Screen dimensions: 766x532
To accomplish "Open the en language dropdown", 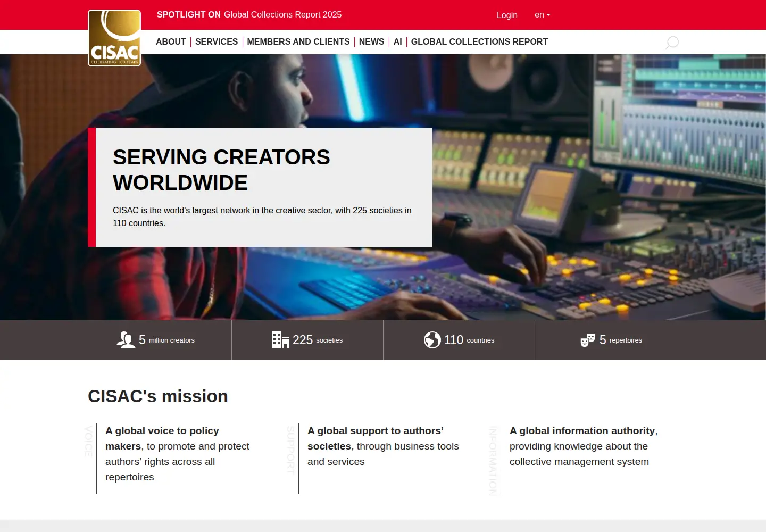I will coord(543,15).
